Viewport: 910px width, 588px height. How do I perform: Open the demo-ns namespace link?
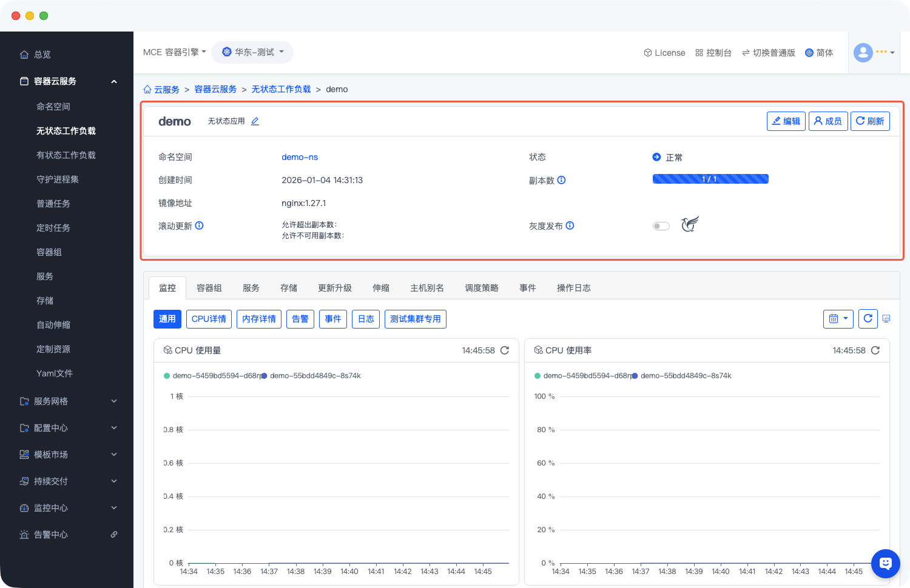point(300,157)
